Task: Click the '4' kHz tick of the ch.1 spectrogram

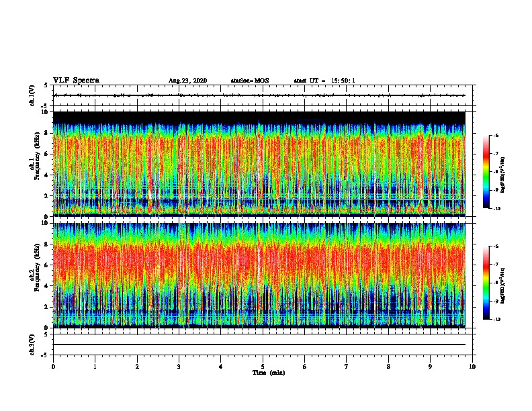Action: (x=47, y=175)
